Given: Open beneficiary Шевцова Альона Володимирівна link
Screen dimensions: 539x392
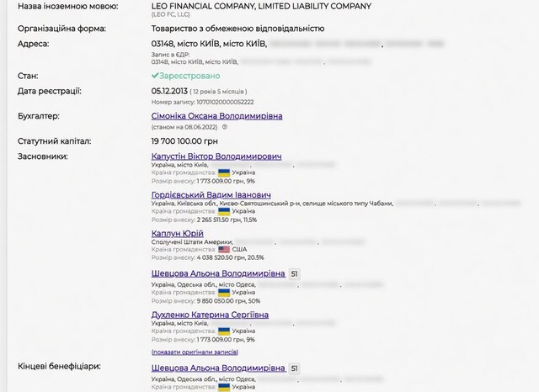Looking at the screenshot, I should (218, 368).
